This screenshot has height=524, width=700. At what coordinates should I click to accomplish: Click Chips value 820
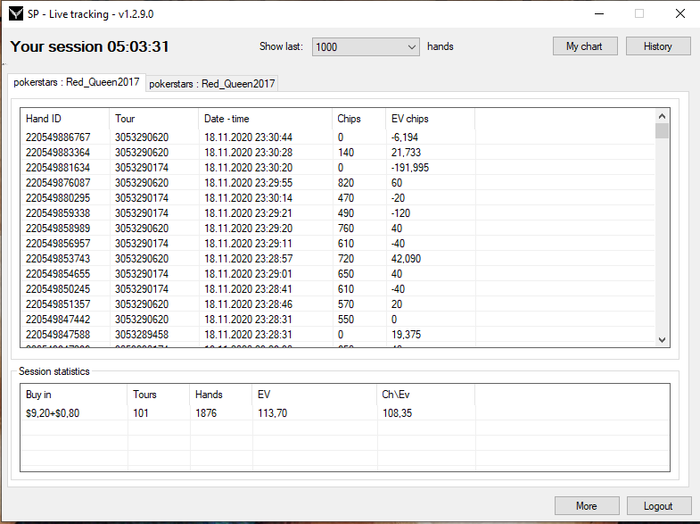tap(346, 183)
